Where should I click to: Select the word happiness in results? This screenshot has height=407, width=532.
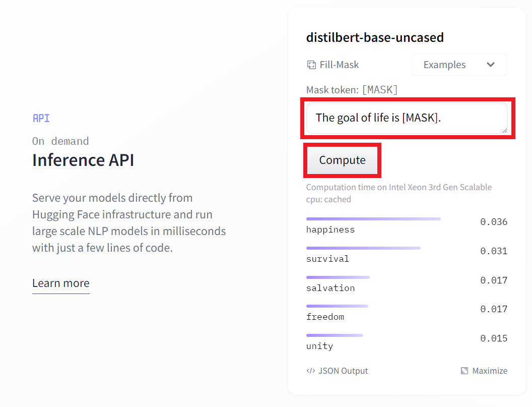pyautogui.click(x=330, y=229)
